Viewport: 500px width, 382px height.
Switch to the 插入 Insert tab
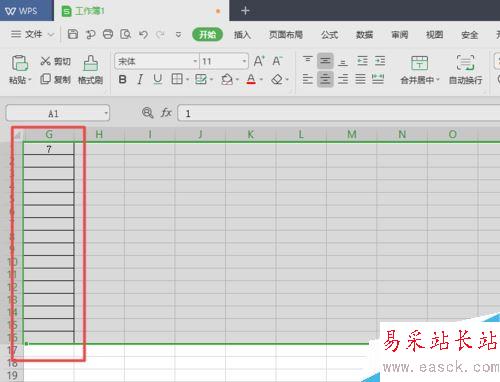click(x=242, y=34)
